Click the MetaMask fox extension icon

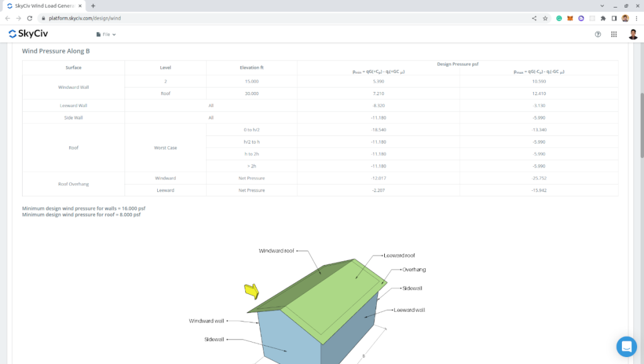(x=570, y=18)
